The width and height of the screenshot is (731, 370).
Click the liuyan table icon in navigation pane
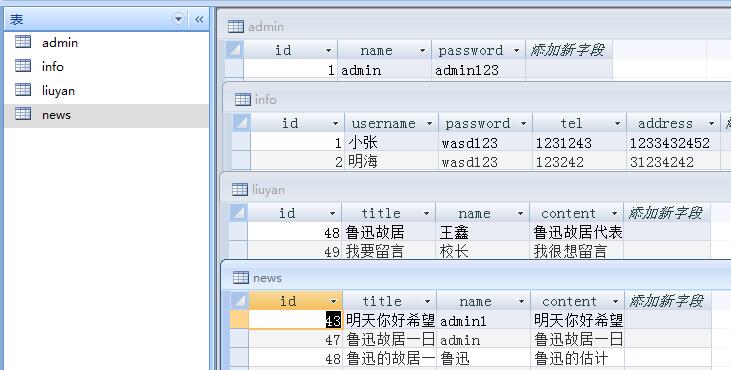(x=23, y=89)
